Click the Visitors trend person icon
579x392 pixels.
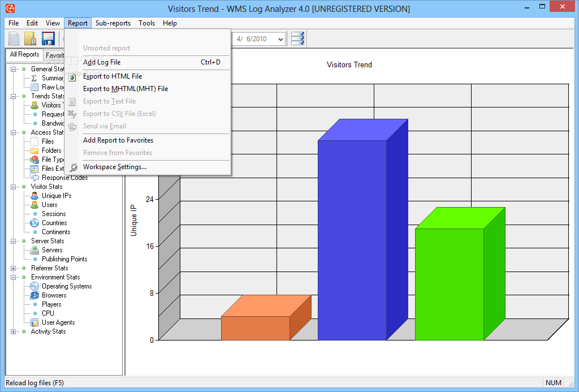(x=34, y=105)
